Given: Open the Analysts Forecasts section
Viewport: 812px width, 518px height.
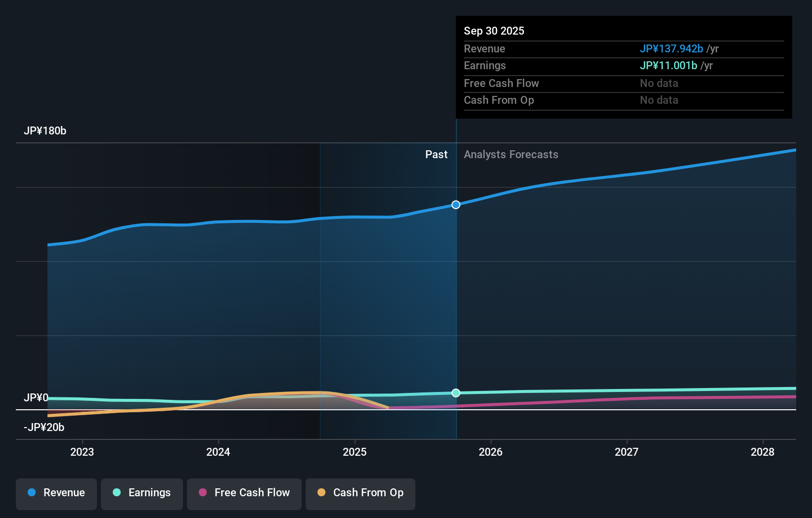Looking at the screenshot, I should (x=511, y=154).
